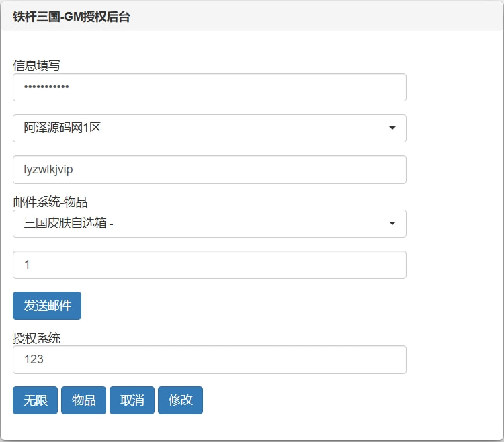Focus the 授权系统 field containing 123
The height and width of the screenshot is (442, 504).
pos(209,359)
